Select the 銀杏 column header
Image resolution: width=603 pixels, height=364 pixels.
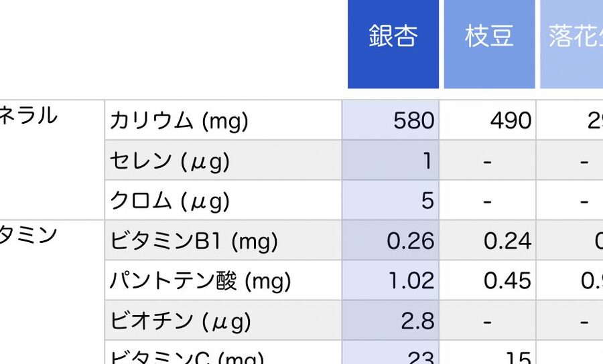pyautogui.click(x=393, y=37)
